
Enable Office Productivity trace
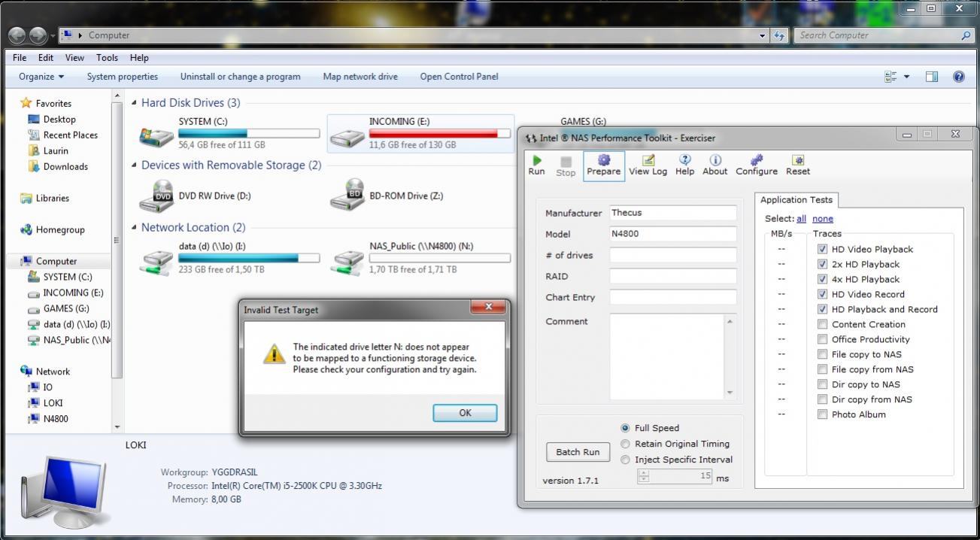[822, 339]
